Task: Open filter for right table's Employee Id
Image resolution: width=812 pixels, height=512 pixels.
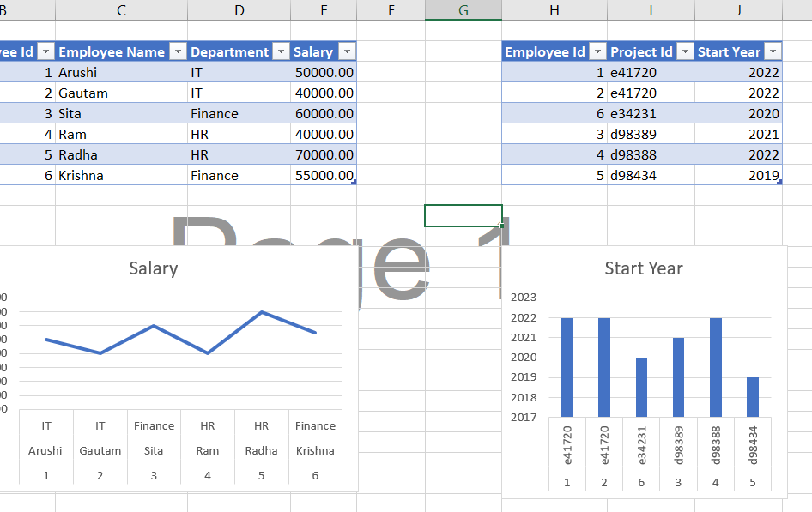Action: [597, 51]
